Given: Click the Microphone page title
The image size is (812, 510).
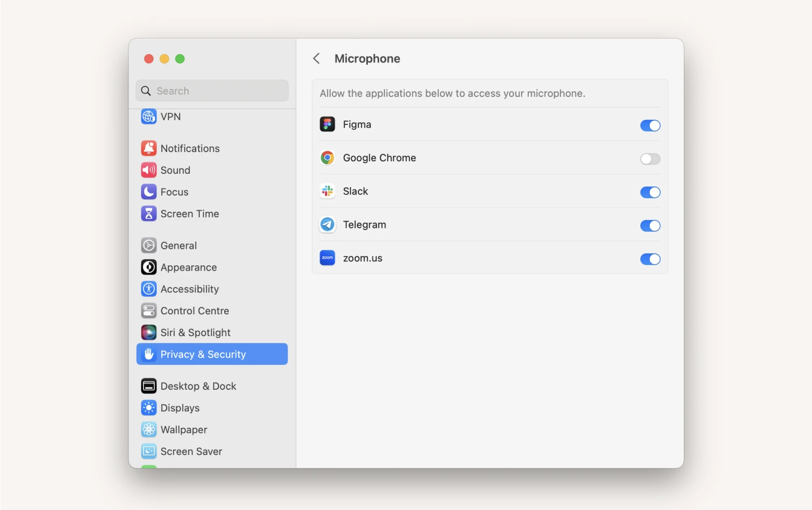Looking at the screenshot, I should pos(367,59).
